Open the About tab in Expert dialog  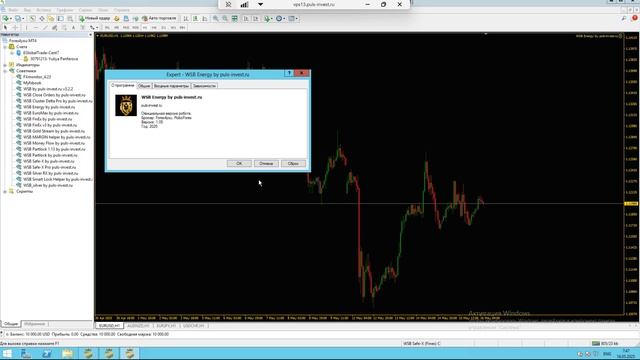click(122, 85)
